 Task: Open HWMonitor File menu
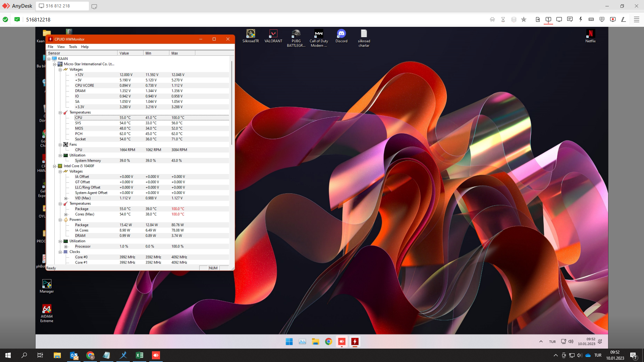50,47
